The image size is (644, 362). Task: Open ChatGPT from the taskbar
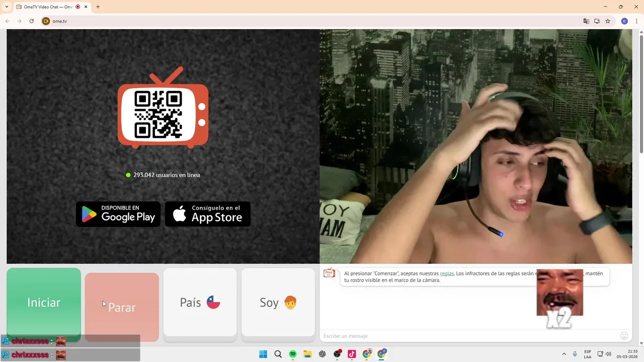click(x=323, y=354)
